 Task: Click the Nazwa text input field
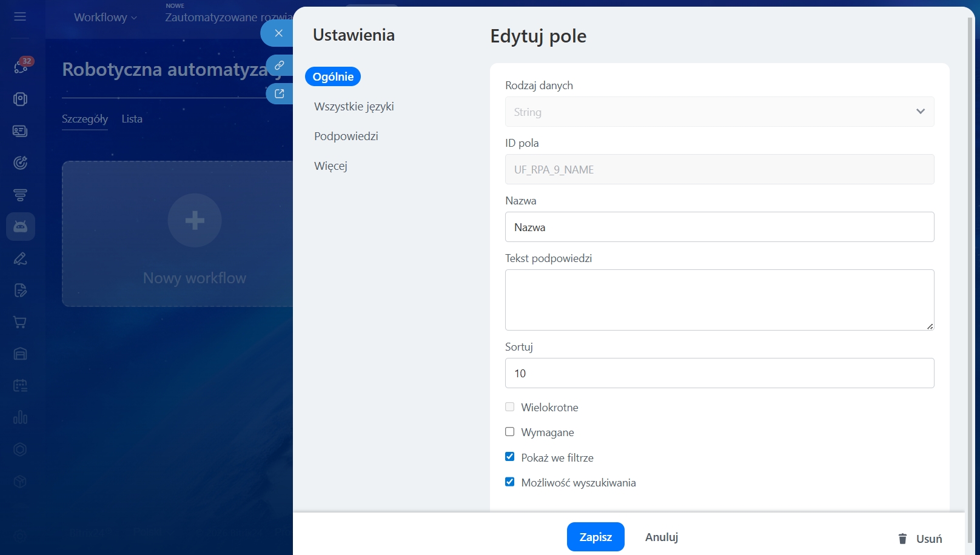719,227
